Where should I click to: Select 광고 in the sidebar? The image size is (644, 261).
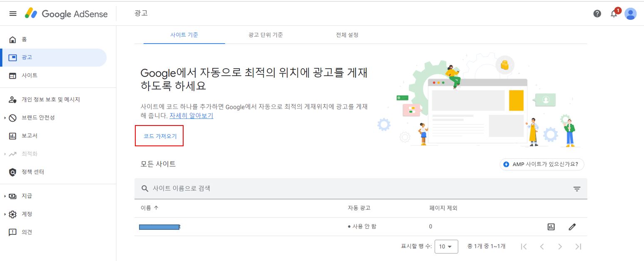click(53, 57)
